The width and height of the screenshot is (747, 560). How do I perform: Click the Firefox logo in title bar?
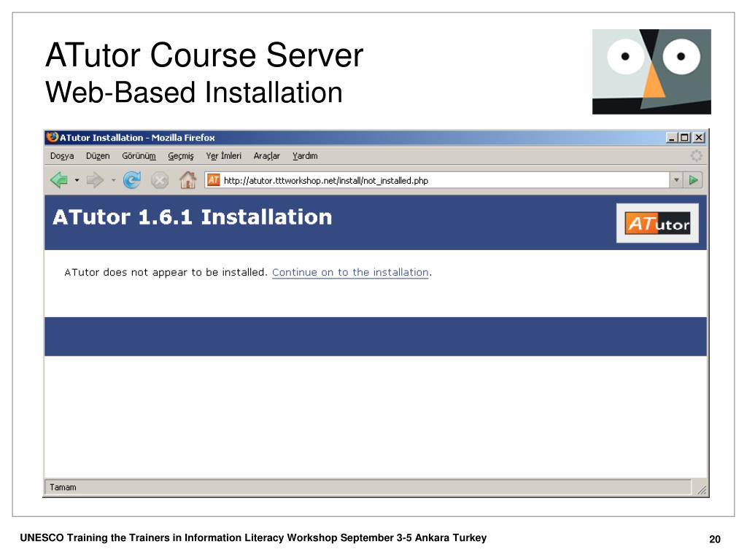pyautogui.click(x=52, y=137)
